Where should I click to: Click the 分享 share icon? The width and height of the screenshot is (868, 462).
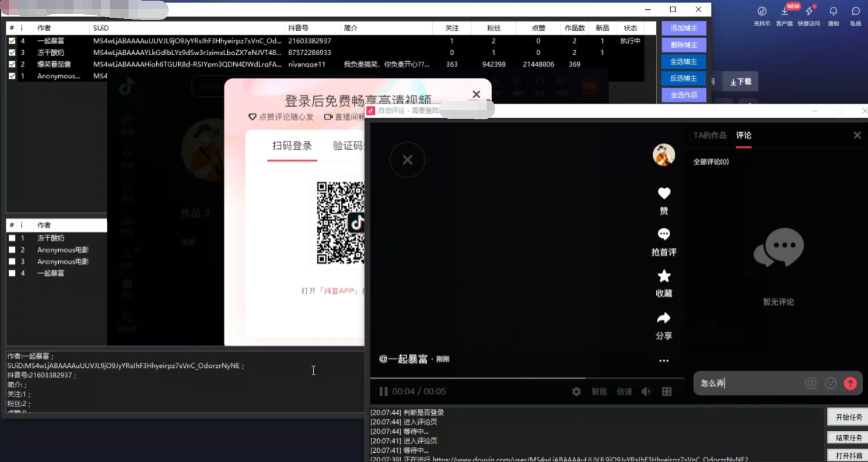[x=664, y=318]
